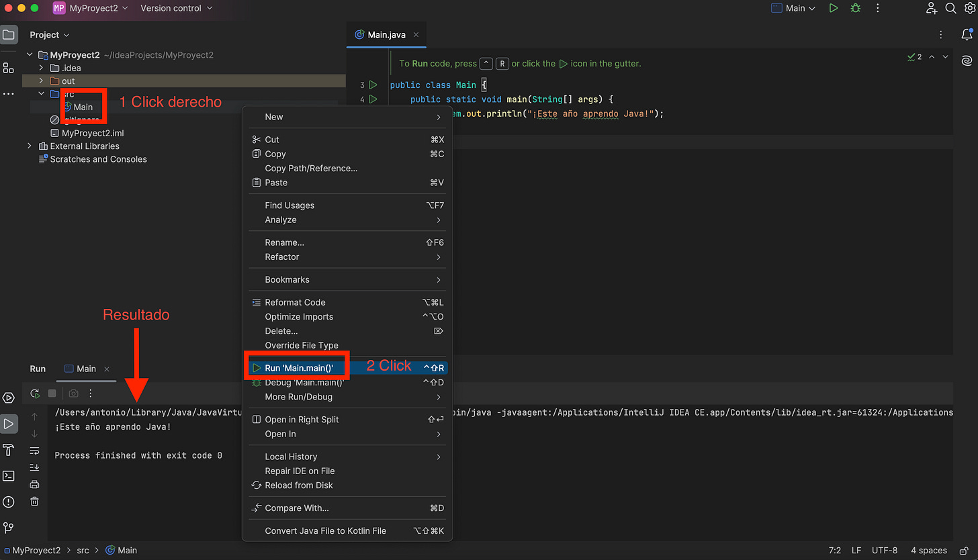Click the Stop square in Run toolbar
Screen dimensions: 978x560
(52, 393)
